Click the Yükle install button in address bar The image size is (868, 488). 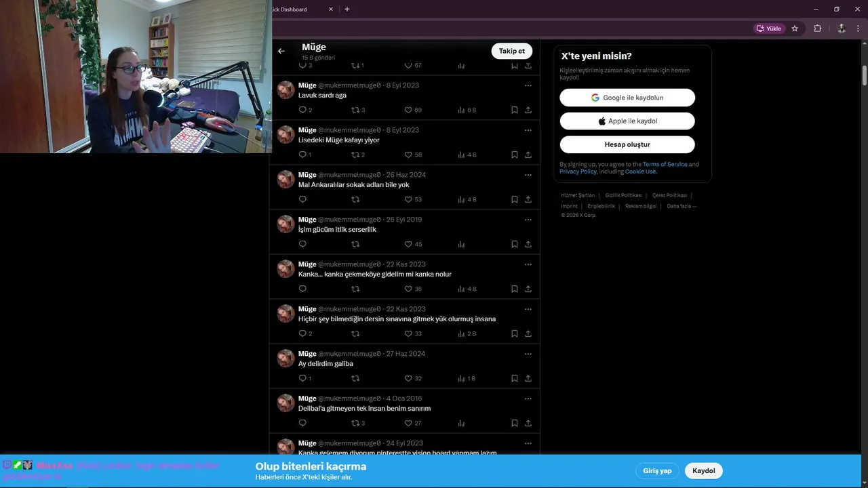[x=769, y=28]
